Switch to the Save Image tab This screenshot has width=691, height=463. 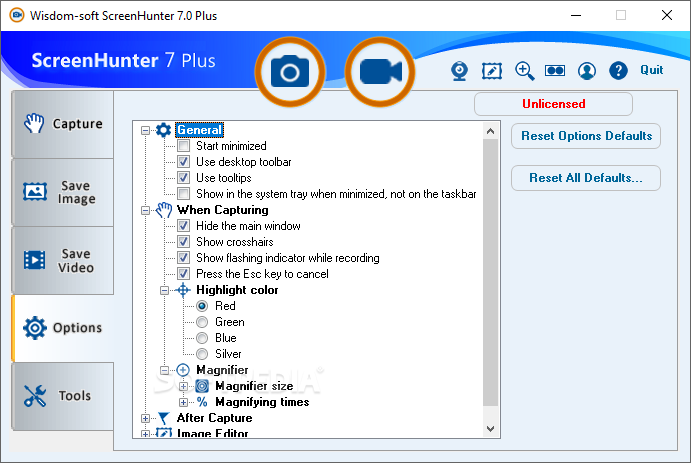[63, 193]
